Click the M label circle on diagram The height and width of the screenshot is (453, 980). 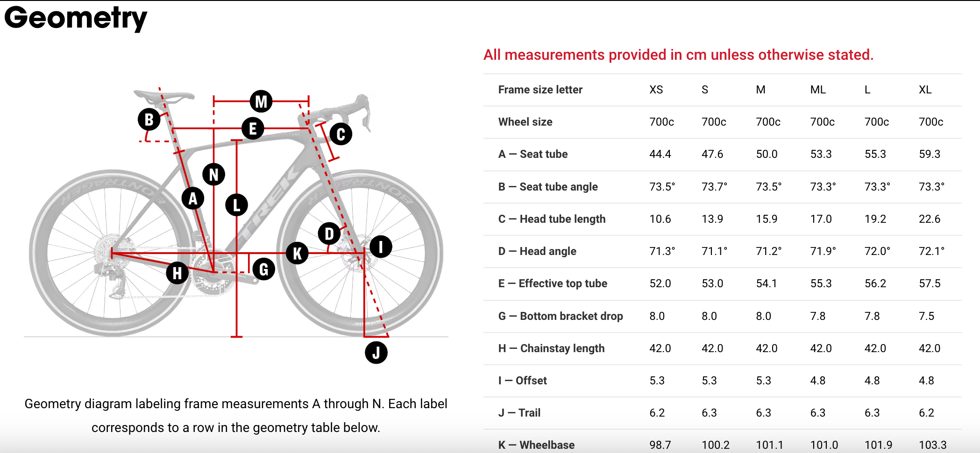(261, 101)
